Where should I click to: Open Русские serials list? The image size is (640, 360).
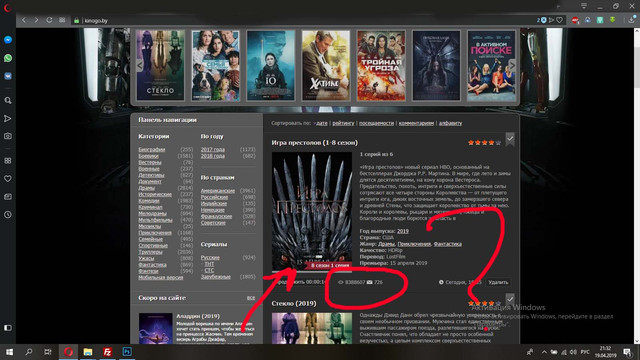coord(210,258)
